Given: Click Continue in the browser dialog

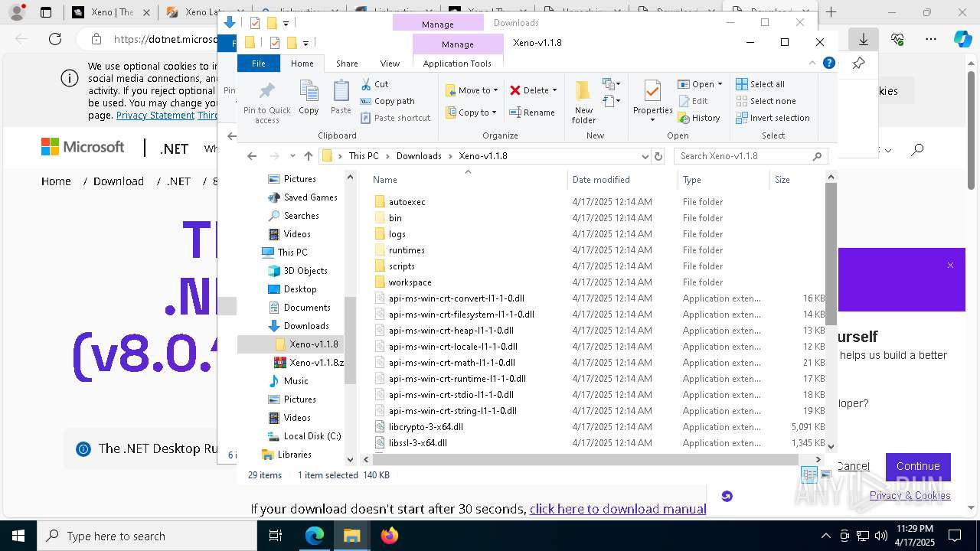Looking at the screenshot, I should 918,466.
